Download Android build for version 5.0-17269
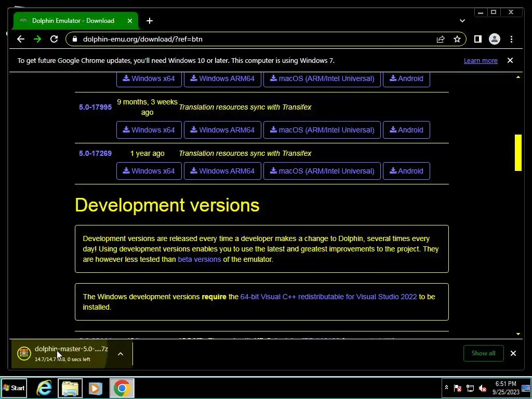532x399 pixels. (406, 171)
